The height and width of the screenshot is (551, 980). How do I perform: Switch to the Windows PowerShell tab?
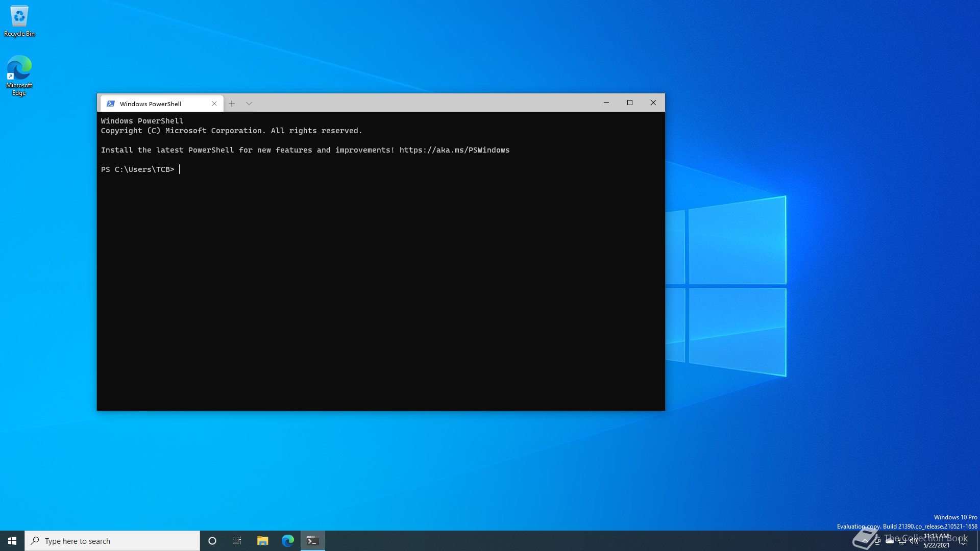click(162, 104)
